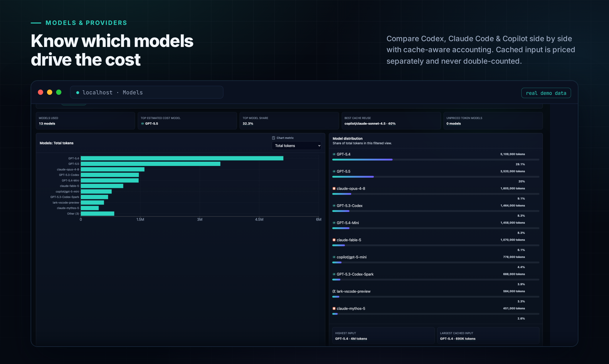Click the GPT-5.3-Codex-Spark provider icon
The height and width of the screenshot is (364, 609).
(334, 274)
